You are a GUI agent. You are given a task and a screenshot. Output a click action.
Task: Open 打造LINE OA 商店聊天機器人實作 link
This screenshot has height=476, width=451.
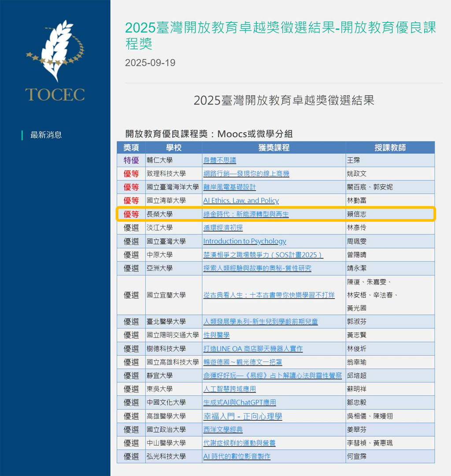click(253, 349)
